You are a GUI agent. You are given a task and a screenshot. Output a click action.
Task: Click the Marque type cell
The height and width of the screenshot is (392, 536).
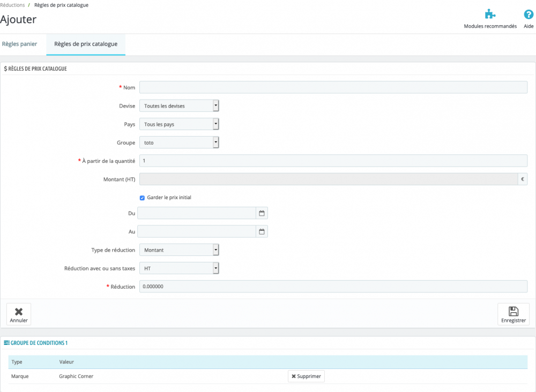[20, 376]
